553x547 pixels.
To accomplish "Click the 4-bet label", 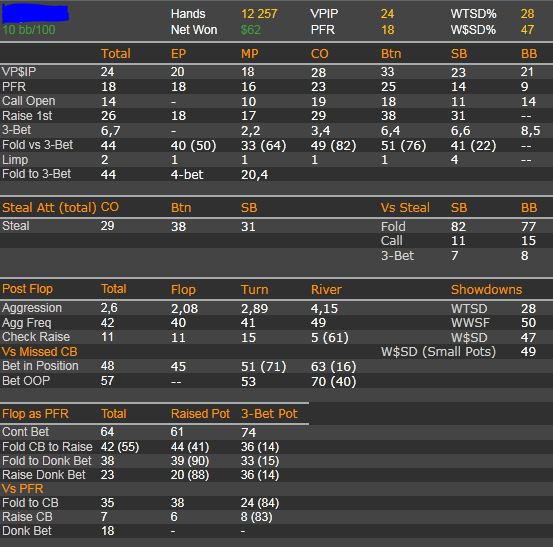I will click(187, 174).
